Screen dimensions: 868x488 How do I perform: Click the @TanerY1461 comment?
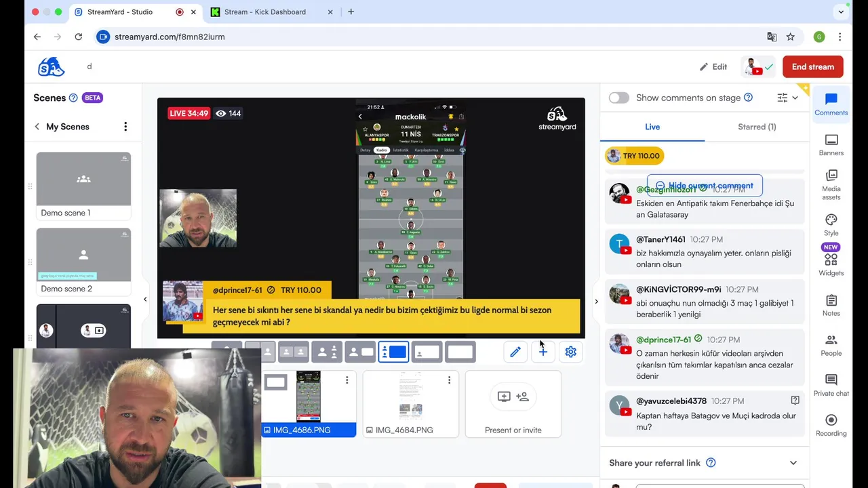pos(705,252)
